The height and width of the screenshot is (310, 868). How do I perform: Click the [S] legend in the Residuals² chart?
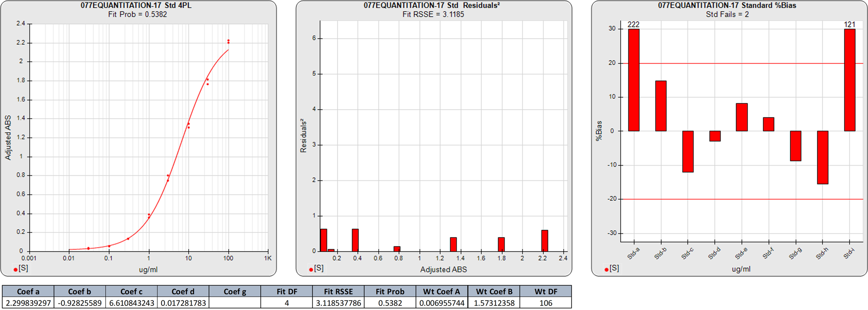[316, 268]
